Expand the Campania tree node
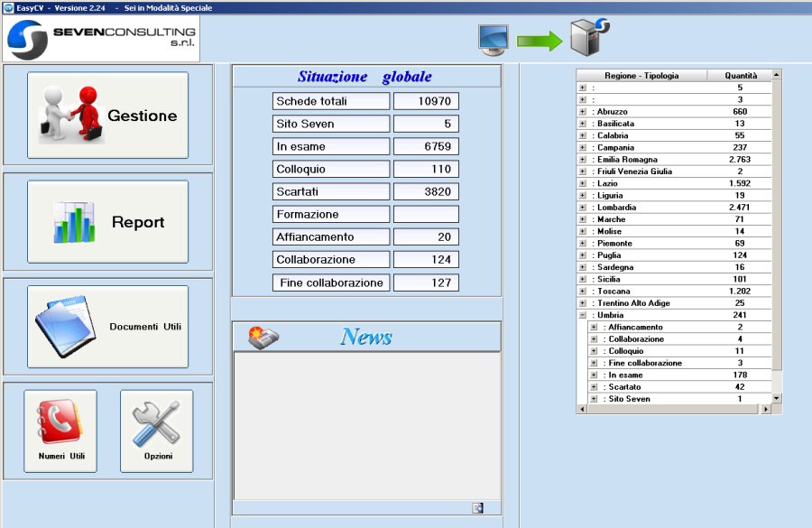 point(583,147)
